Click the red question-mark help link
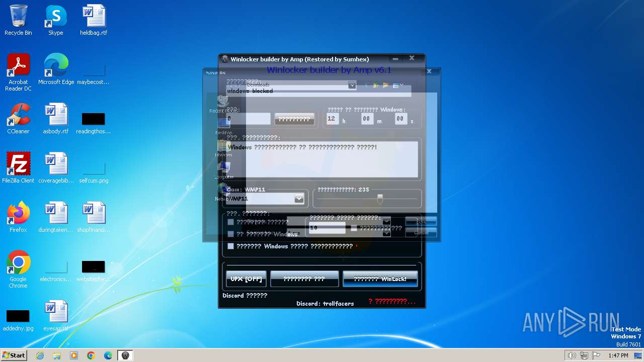This screenshot has height=362, width=644. click(x=392, y=302)
